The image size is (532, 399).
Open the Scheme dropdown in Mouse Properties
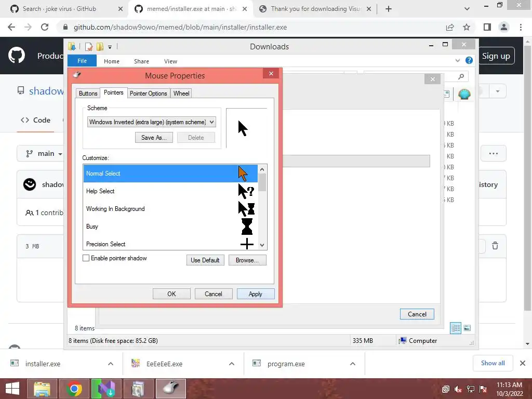tap(151, 122)
